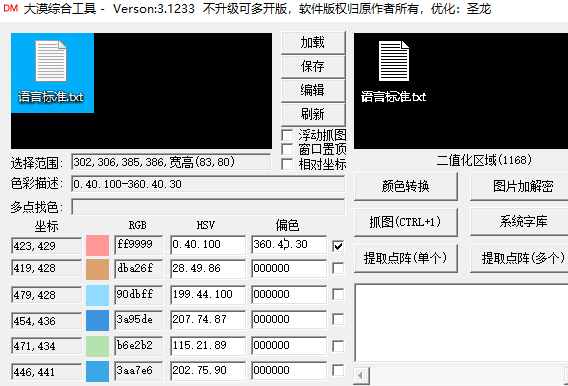
Task: Select the orange dba26f color swatch
Action: pyautogui.click(x=97, y=269)
